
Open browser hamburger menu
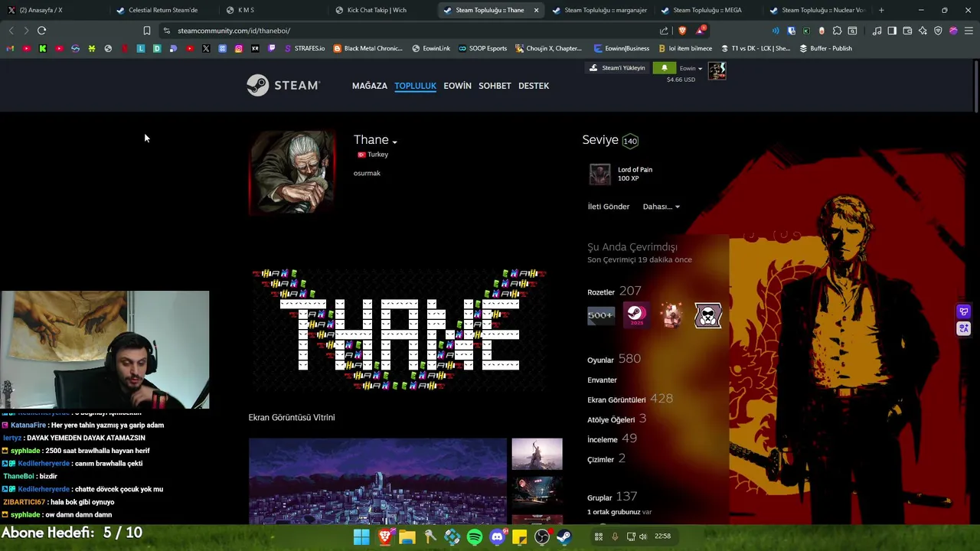click(x=969, y=31)
